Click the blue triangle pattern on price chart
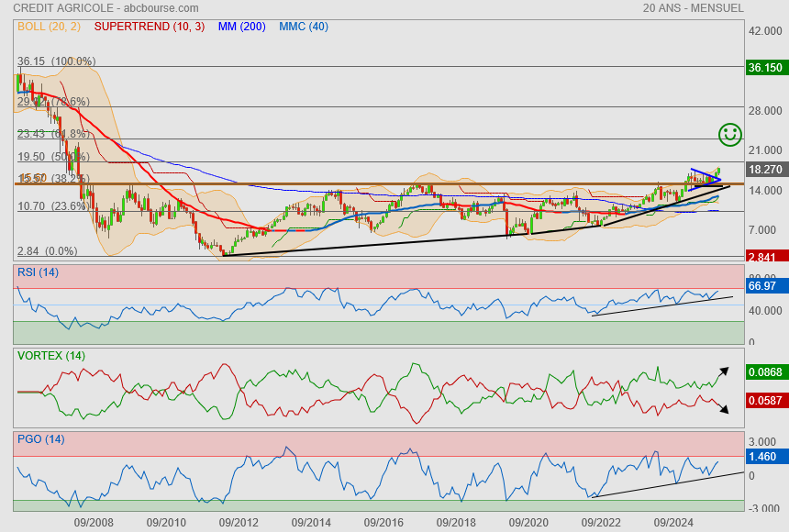 click(705, 176)
